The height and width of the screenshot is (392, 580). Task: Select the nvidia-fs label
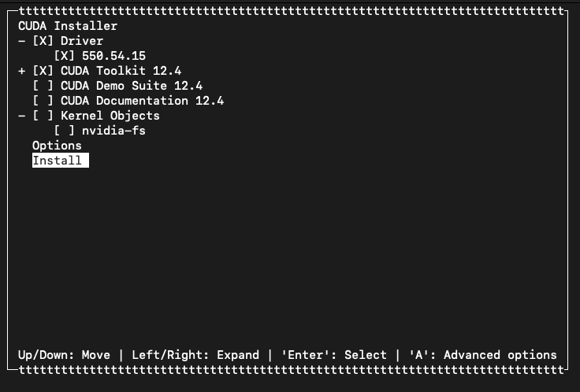(114, 131)
